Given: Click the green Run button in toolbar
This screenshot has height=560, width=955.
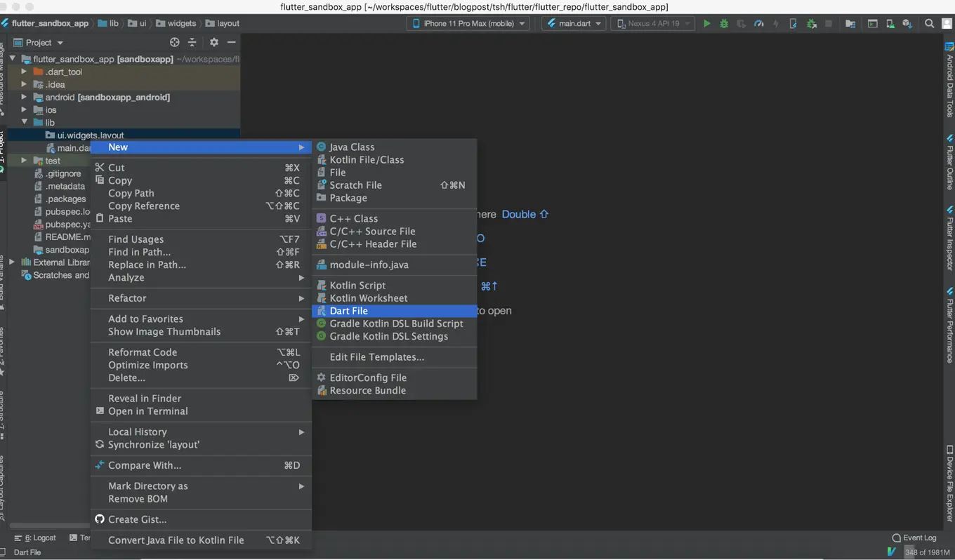Looking at the screenshot, I should (x=706, y=23).
